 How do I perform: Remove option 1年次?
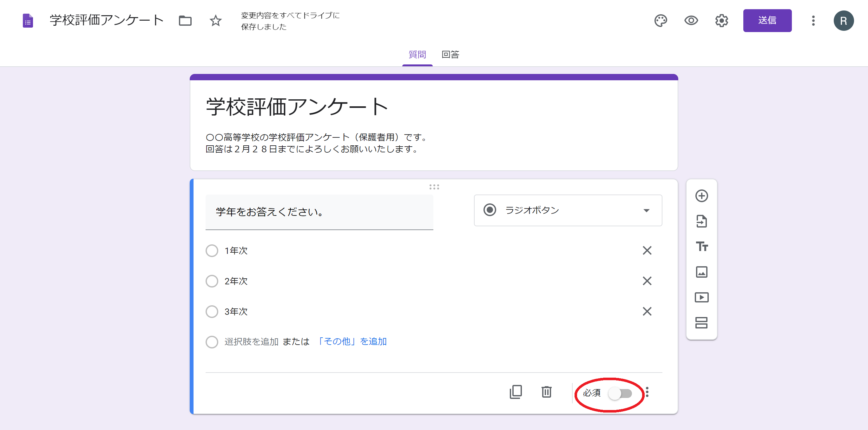point(647,250)
